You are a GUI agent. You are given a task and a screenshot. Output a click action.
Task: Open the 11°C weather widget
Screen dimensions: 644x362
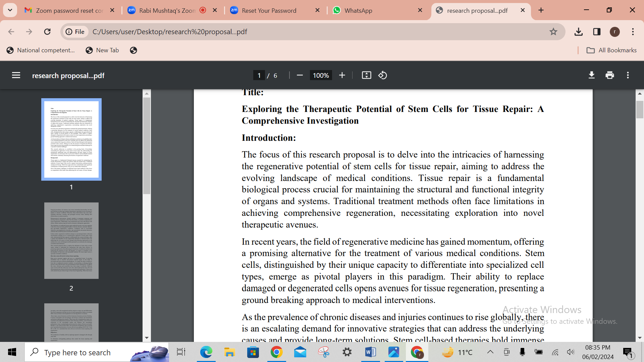tap(457, 352)
